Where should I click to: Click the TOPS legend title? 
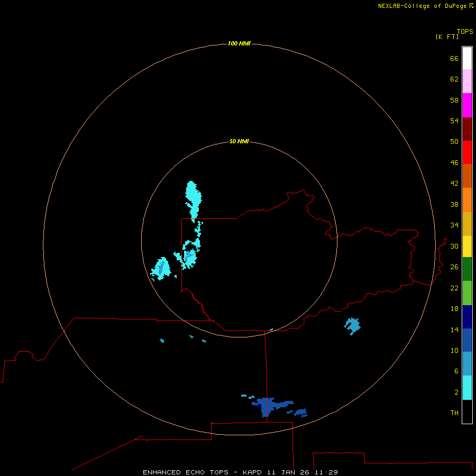465,31
